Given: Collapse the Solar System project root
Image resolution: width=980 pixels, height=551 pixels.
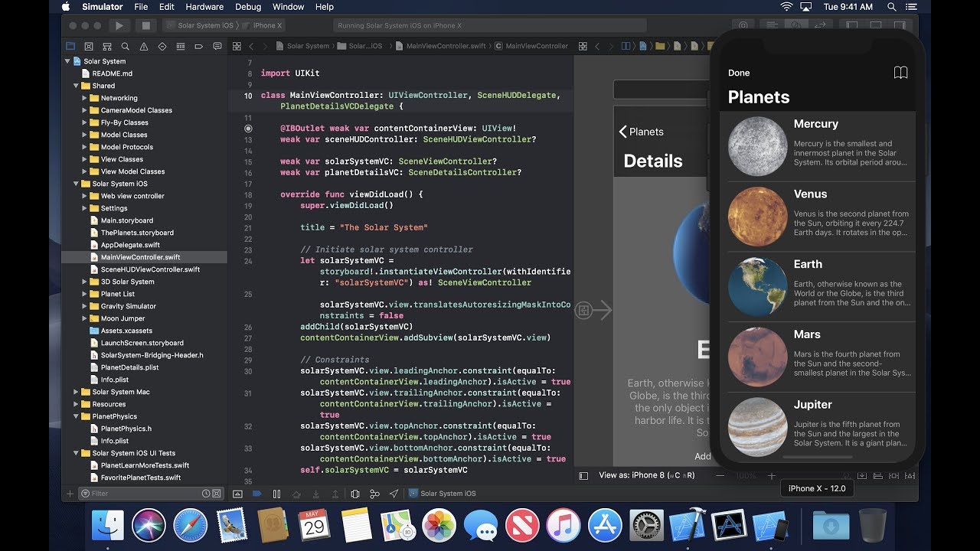Looking at the screenshot, I should click(x=68, y=61).
